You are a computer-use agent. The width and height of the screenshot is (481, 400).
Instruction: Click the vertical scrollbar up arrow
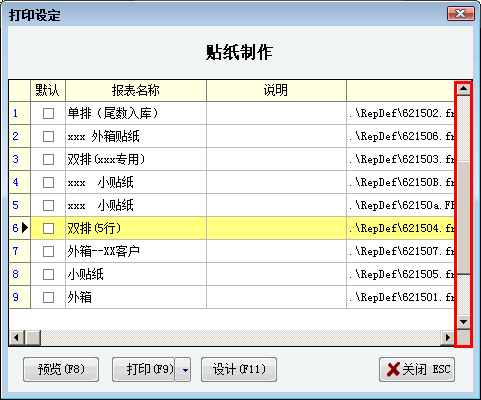[x=463, y=89]
